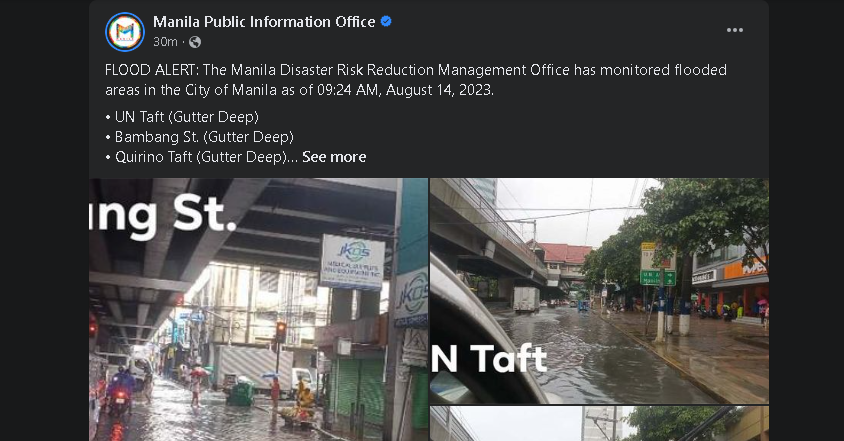Expand post text with See more
This screenshot has width=844, height=441.
tap(334, 157)
